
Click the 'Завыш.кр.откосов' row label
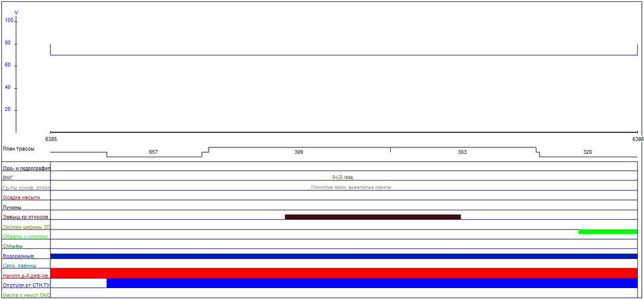click(x=25, y=217)
